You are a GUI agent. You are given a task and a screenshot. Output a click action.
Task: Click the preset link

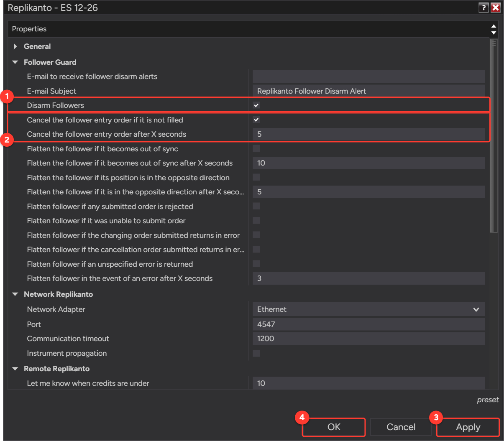point(488,400)
